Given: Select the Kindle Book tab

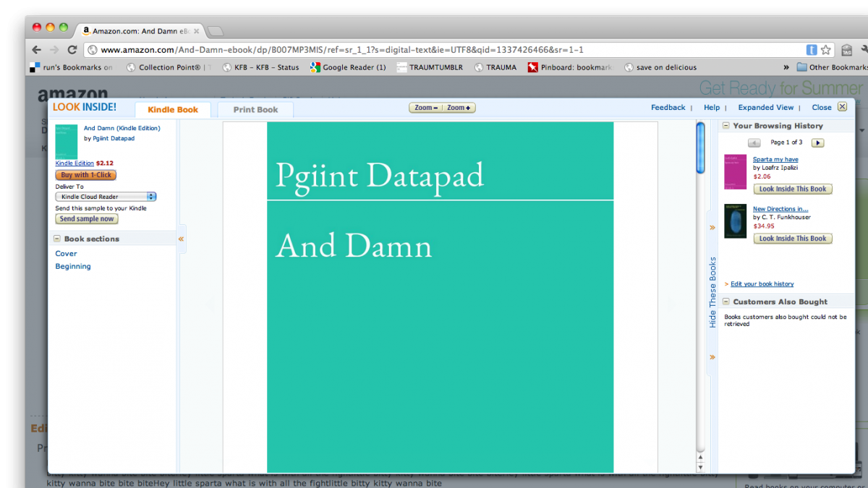Looking at the screenshot, I should 173,110.
